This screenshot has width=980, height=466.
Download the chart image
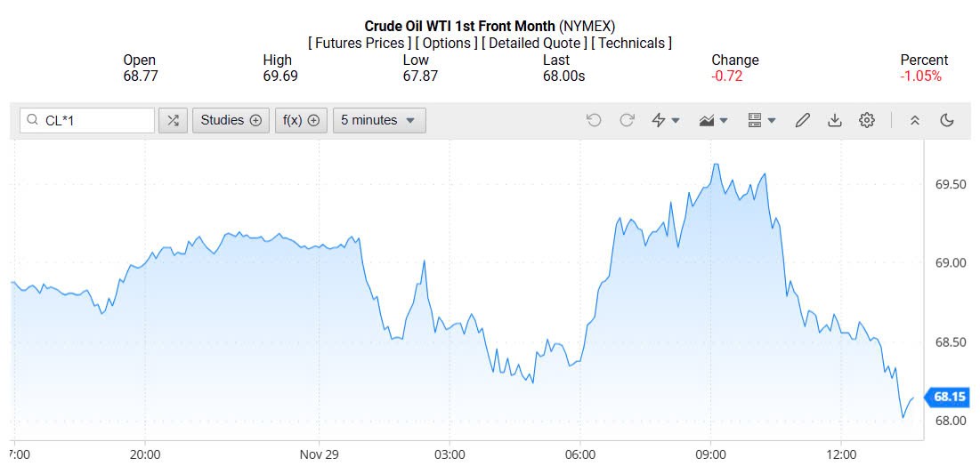[834, 120]
